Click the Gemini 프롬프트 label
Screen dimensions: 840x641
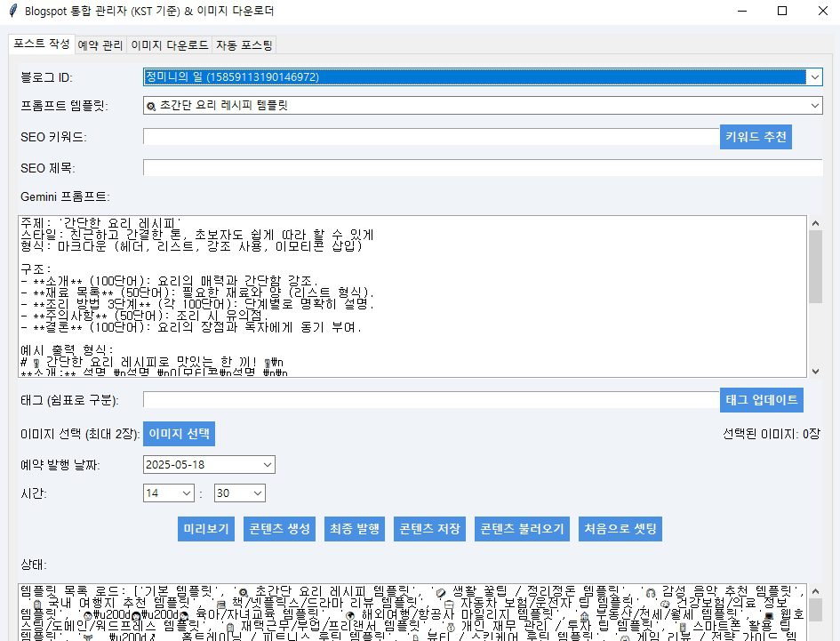click(x=65, y=196)
